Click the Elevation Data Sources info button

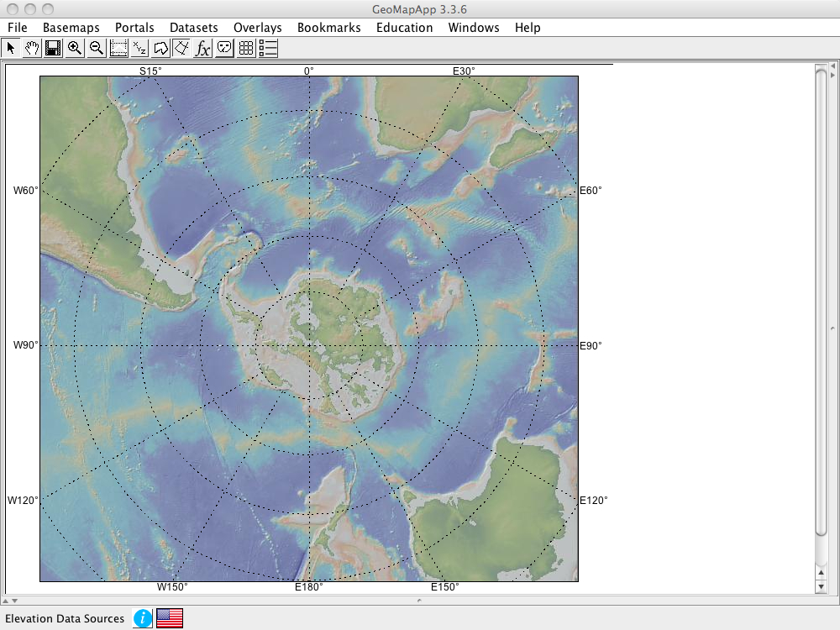tap(141, 618)
